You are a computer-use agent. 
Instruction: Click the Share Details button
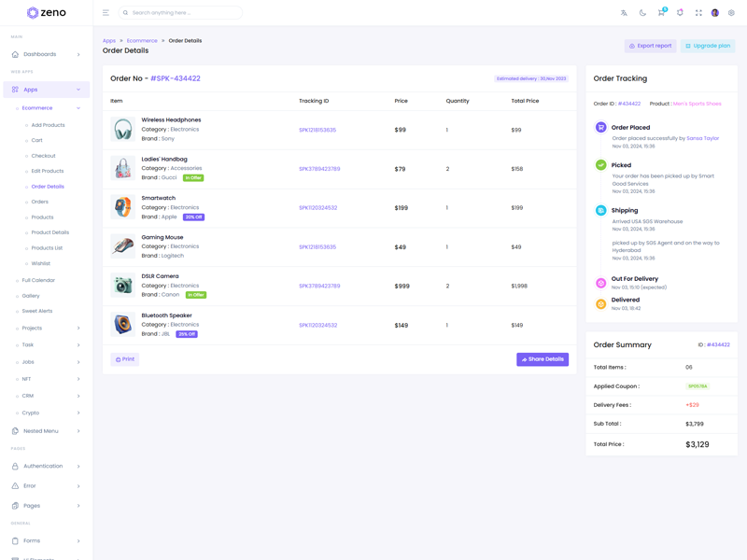click(x=543, y=359)
